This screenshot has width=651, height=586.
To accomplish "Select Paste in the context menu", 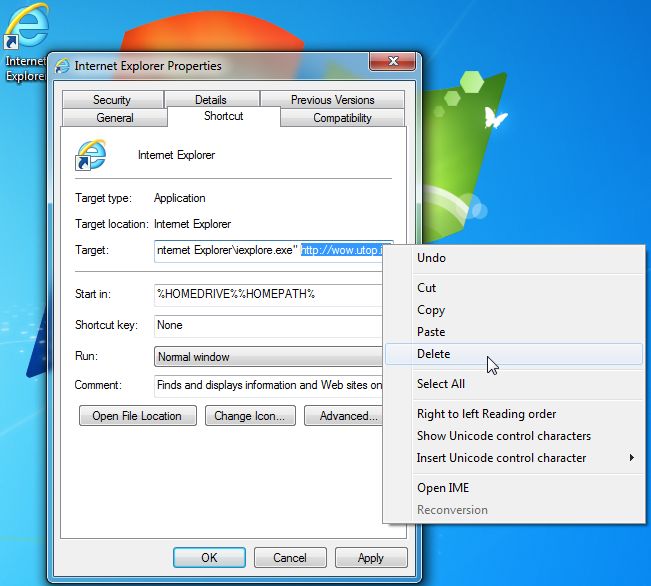I will click(x=514, y=332).
